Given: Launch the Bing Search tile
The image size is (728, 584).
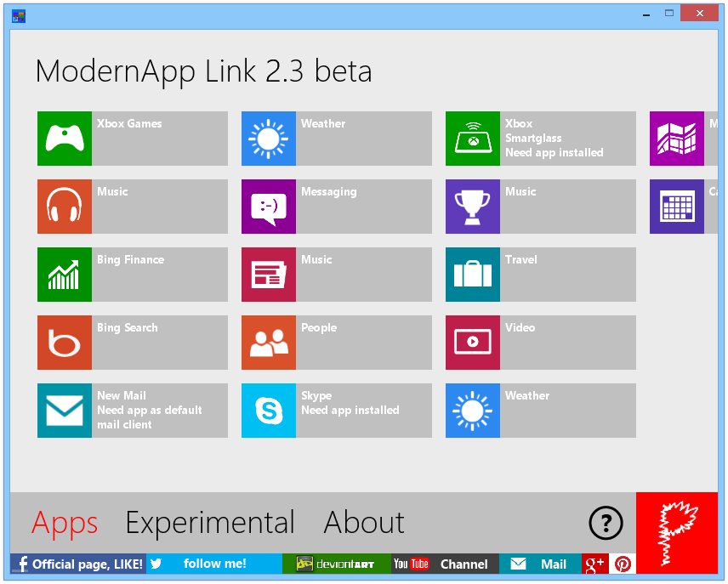Looking at the screenshot, I should [x=133, y=343].
